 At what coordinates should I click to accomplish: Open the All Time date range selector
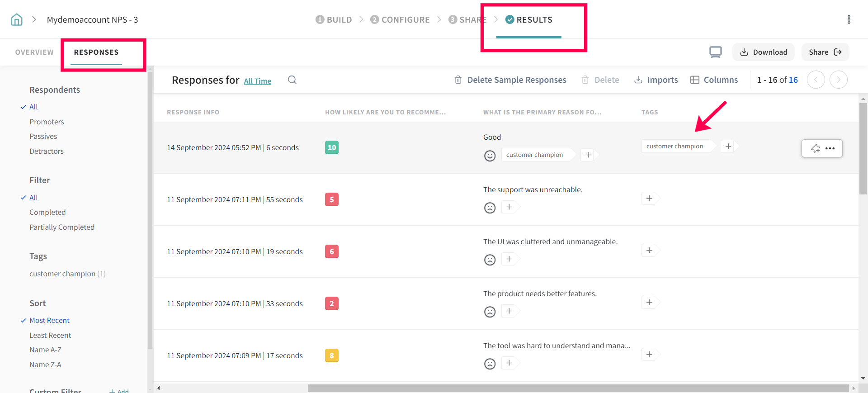pyautogui.click(x=257, y=81)
